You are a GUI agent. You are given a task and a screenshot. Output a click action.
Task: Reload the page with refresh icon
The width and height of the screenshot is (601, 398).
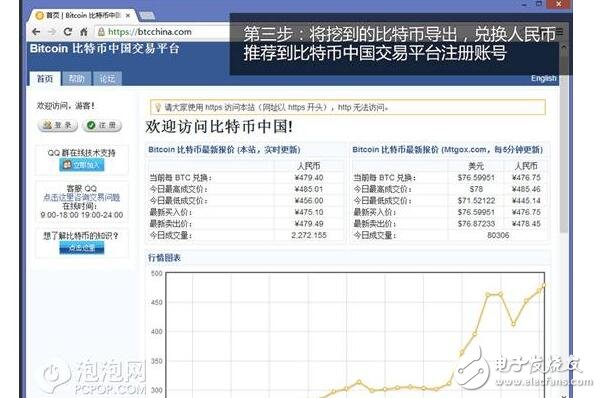coord(68,32)
